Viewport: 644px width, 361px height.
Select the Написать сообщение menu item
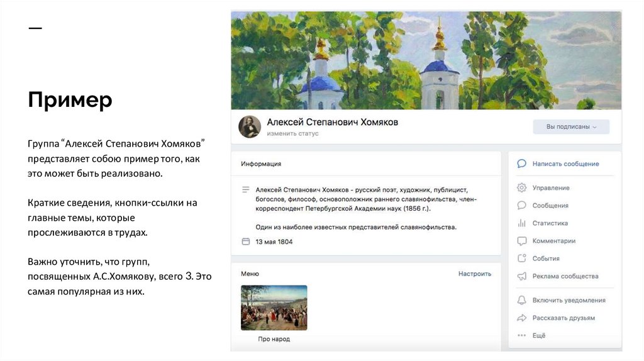(565, 164)
